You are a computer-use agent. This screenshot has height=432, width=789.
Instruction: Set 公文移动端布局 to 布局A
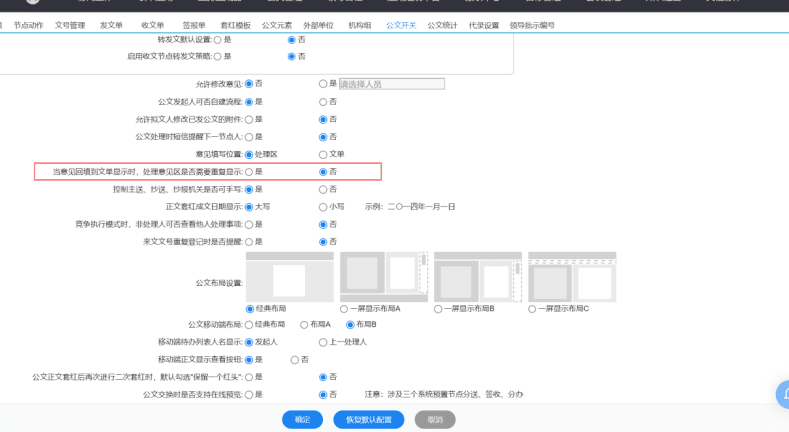[304, 325]
